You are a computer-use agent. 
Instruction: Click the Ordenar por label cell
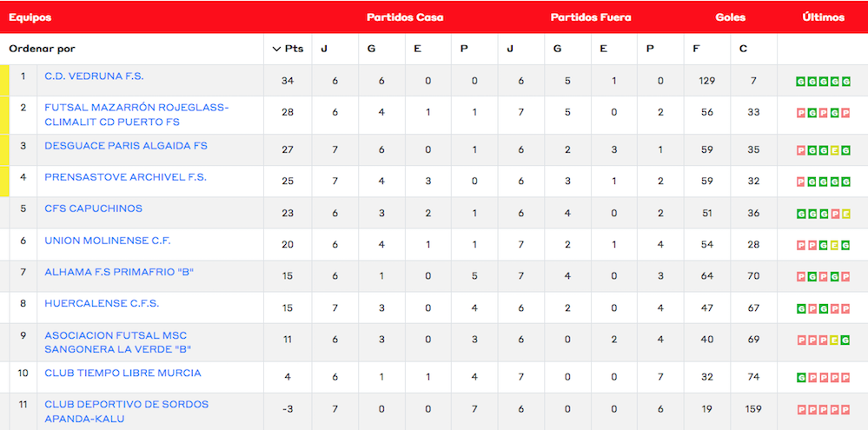tap(42, 49)
